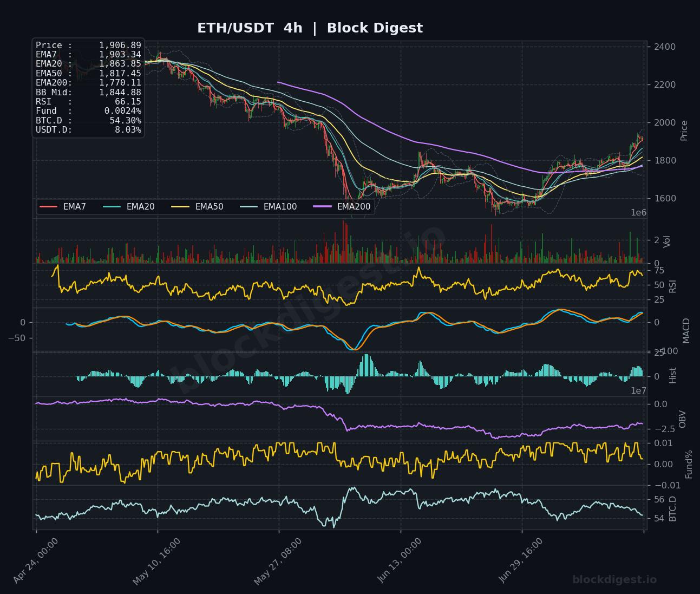The image size is (700, 594).
Task: Select the EMA200 value 1,770.11 row
Action: pyautogui.click(x=88, y=83)
